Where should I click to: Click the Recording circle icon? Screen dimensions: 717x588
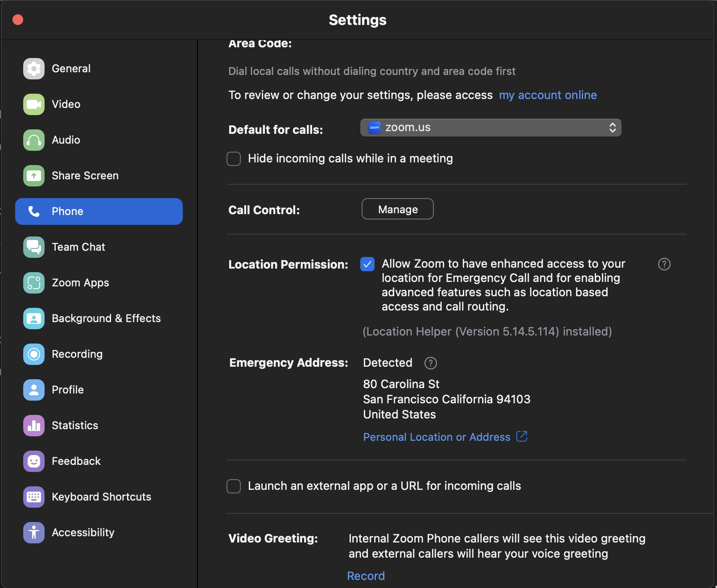[34, 354]
